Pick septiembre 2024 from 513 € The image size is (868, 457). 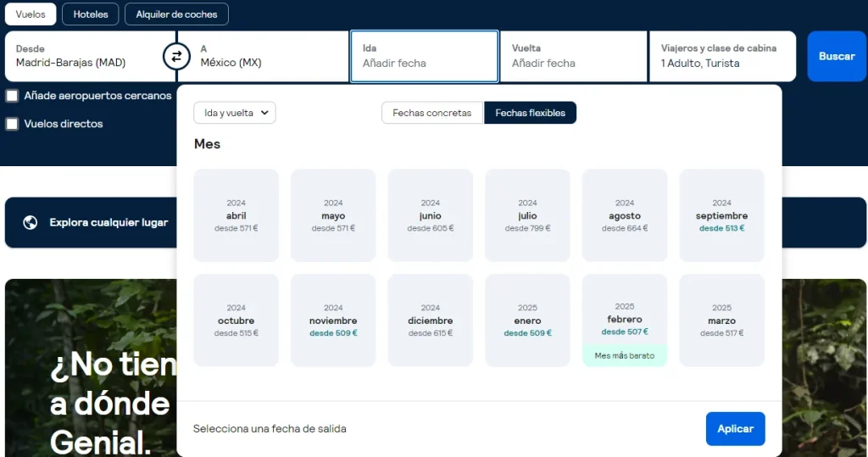coord(722,215)
